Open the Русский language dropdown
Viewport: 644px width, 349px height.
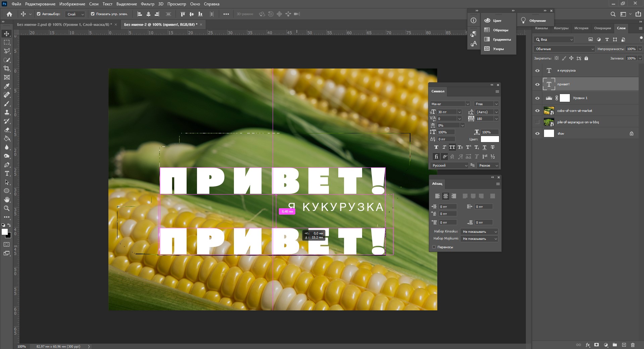coord(449,166)
